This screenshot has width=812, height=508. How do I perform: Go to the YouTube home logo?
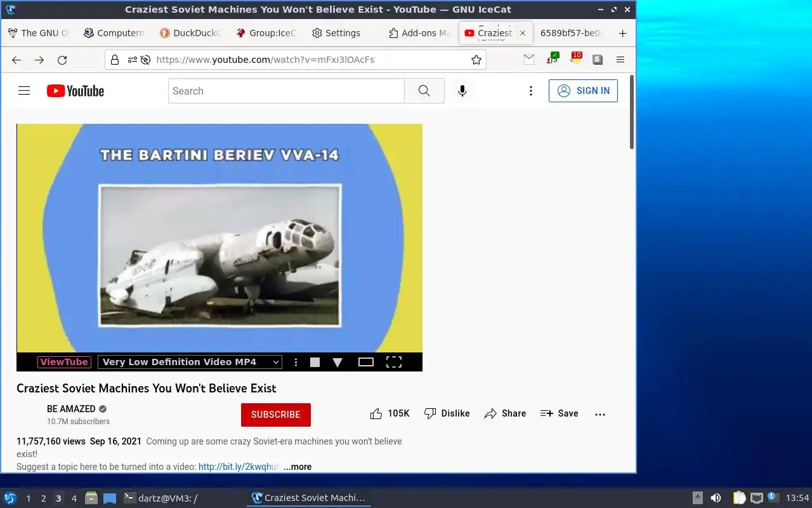75,91
